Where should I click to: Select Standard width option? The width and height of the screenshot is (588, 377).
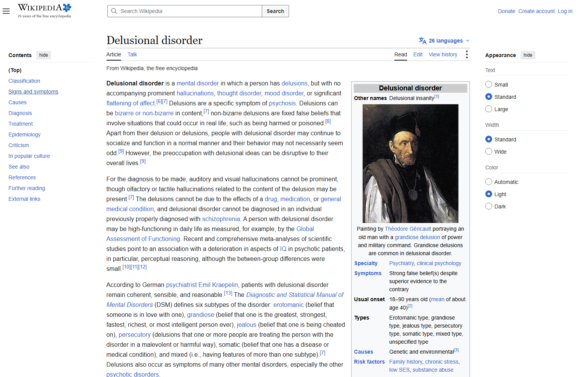(489, 139)
